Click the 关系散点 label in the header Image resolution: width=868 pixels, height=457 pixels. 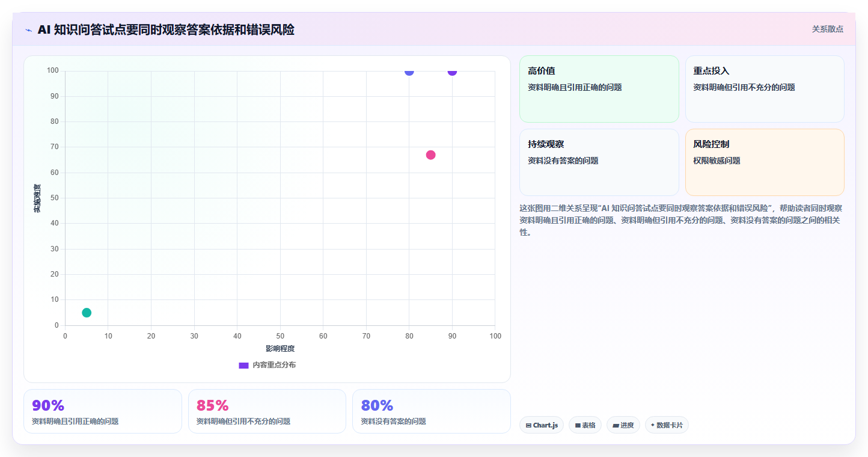click(828, 29)
